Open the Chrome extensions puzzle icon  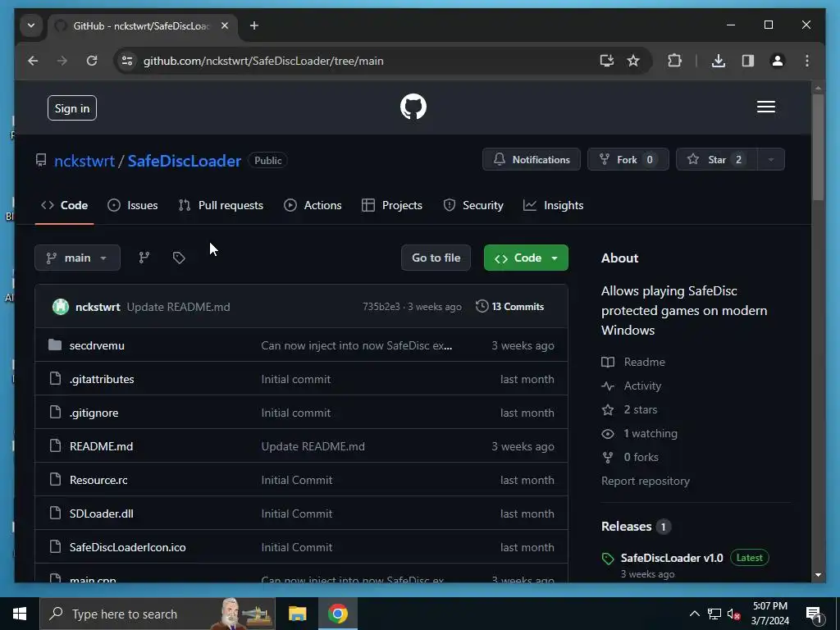(674, 61)
